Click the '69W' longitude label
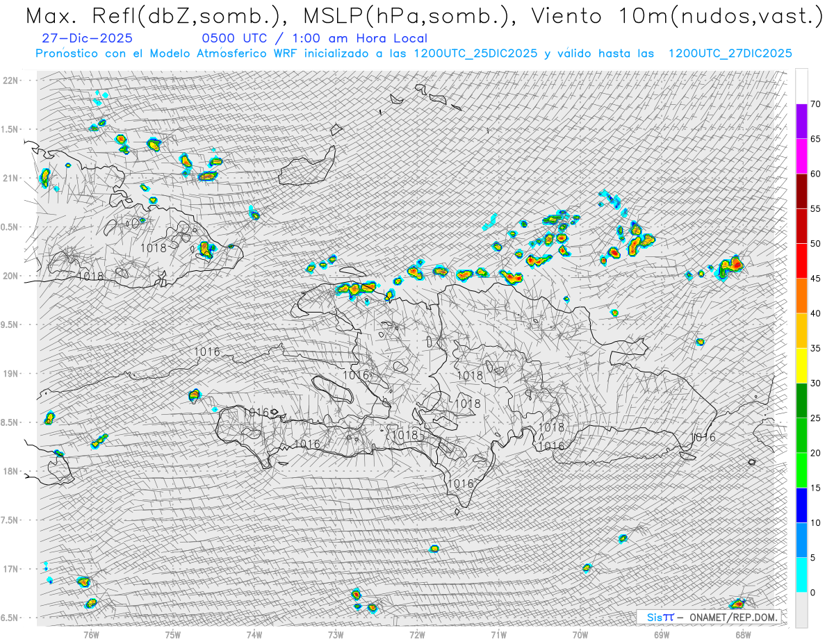Image resolution: width=834 pixels, height=644 pixels. (662, 634)
